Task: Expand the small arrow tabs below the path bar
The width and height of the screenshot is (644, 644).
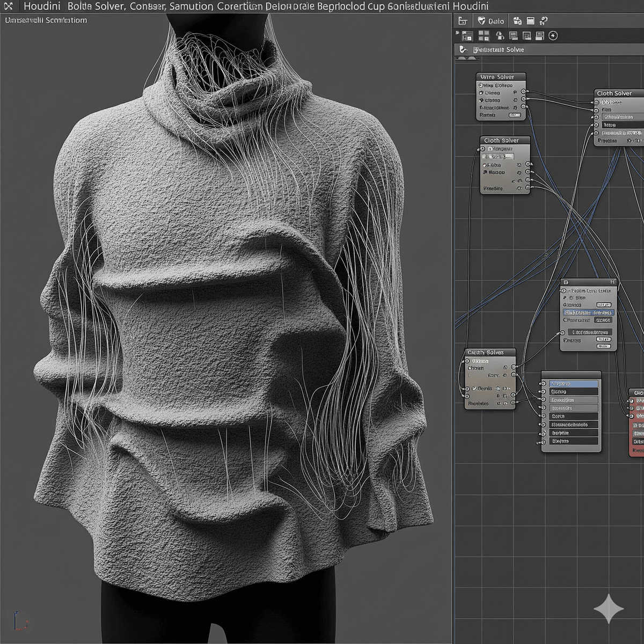Action: click(467, 58)
